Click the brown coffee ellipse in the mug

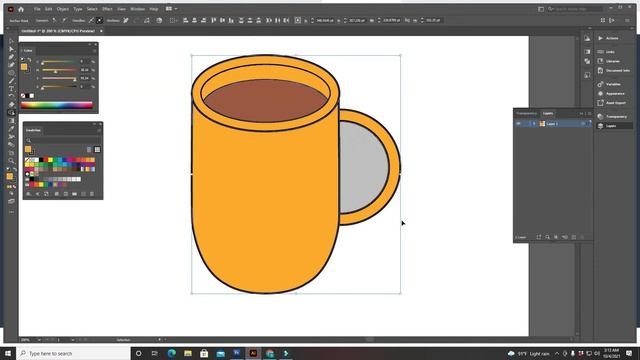[266, 100]
